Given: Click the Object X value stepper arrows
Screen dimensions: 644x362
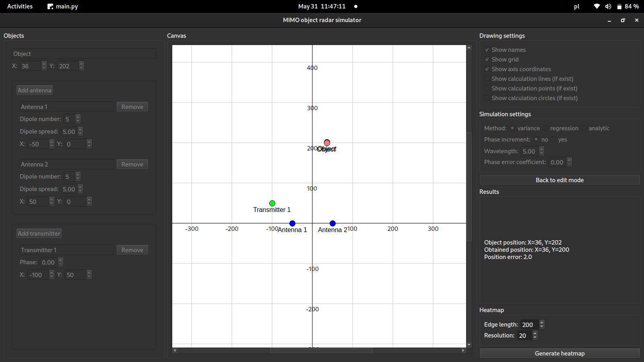Looking at the screenshot, I should tap(44, 66).
